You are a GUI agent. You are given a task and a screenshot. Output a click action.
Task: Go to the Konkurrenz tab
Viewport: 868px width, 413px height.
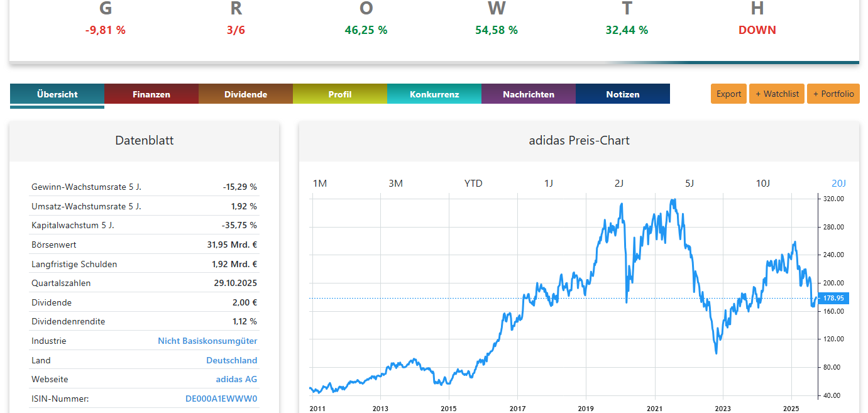(434, 94)
